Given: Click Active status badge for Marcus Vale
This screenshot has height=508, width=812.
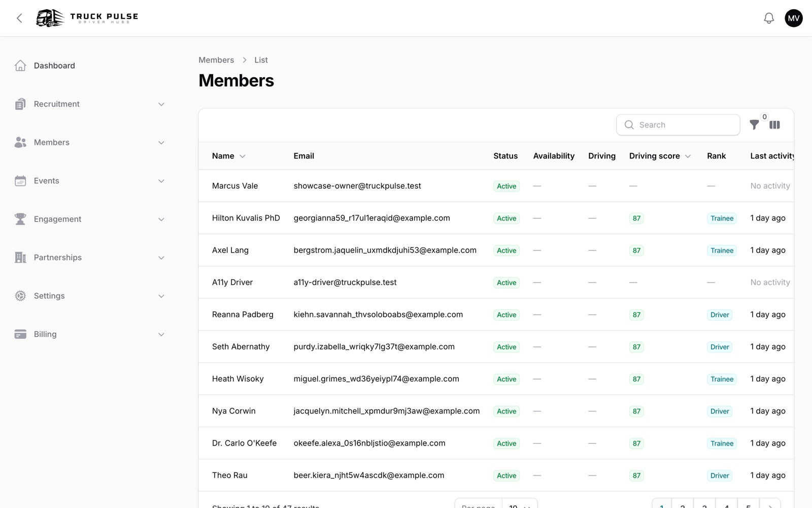Looking at the screenshot, I should pos(506,186).
